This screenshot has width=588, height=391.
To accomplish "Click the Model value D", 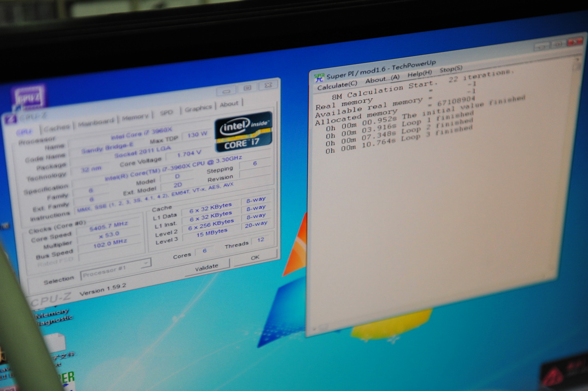I will tap(177, 176).
